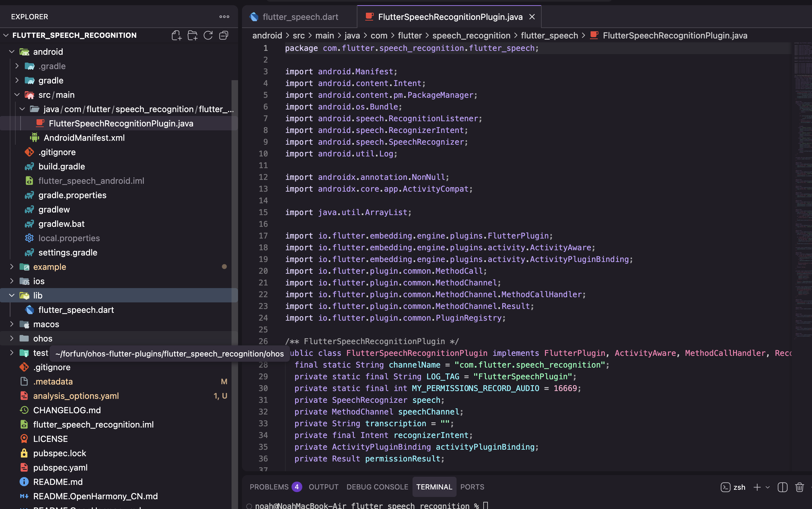Viewport: 812px width, 509px height.
Task: Kill terminal with the trash icon
Action: click(799, 487)
